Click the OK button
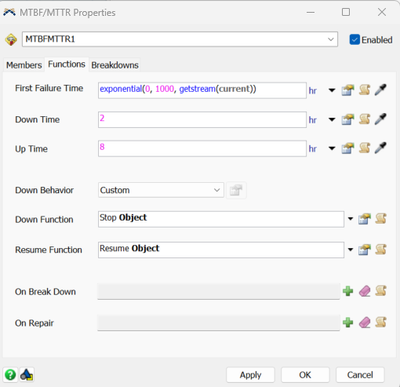The height and width of the screenshot is (387, 400). 305,375
